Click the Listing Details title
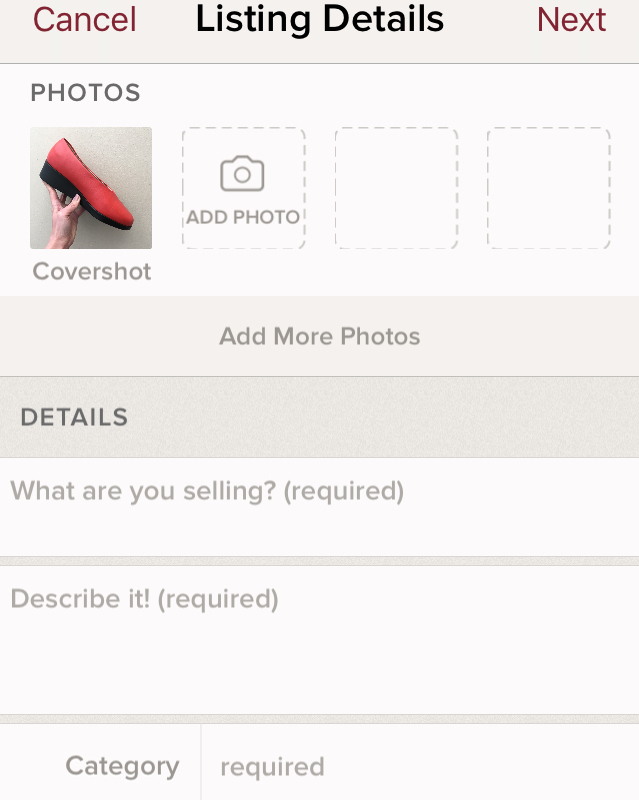 tap(320, 20)
